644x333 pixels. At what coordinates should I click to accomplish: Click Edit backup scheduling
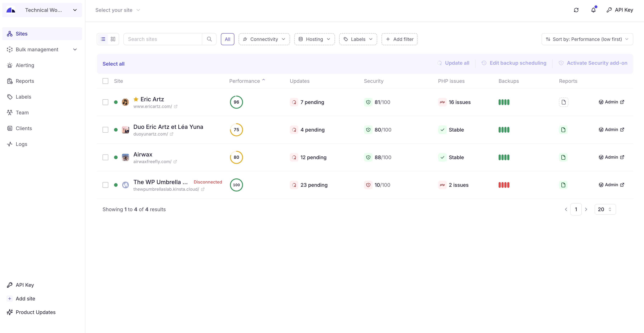(514, 63)
